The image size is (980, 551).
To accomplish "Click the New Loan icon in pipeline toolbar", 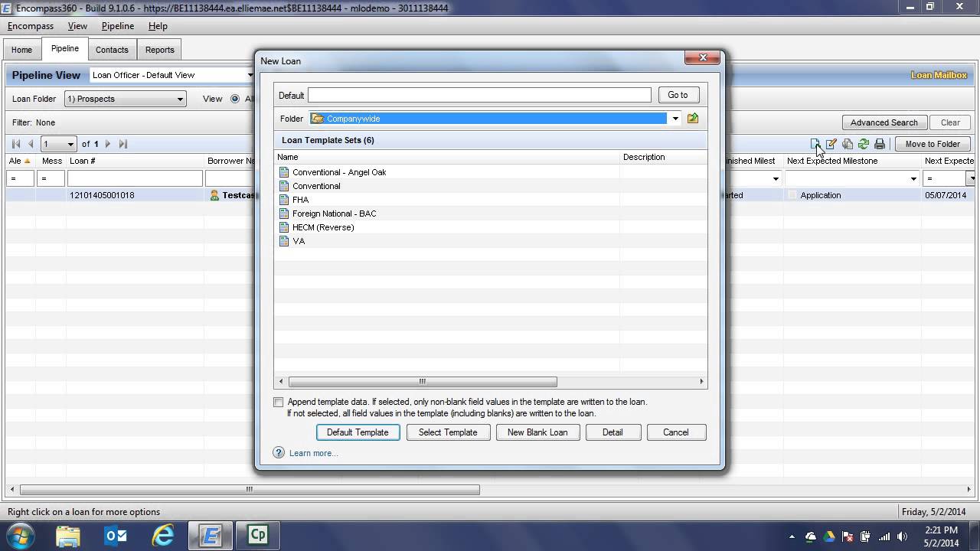I will click(815, 144).
